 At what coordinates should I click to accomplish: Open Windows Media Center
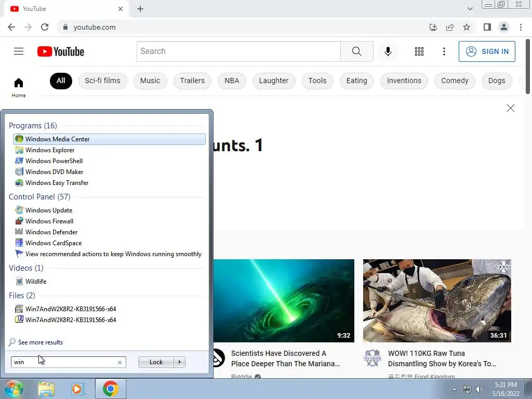coord(109,139)
